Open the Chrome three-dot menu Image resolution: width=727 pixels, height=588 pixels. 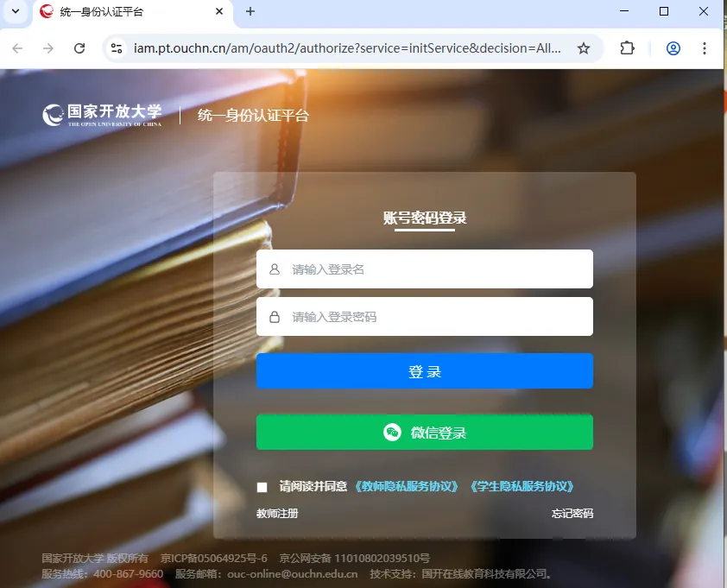[x=705, y=48]
